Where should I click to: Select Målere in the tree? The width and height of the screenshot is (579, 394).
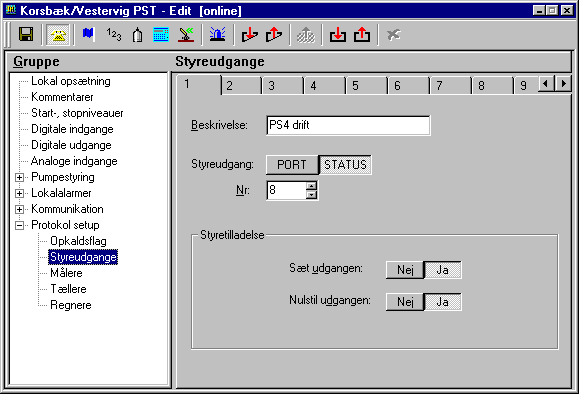click(66, 273)
